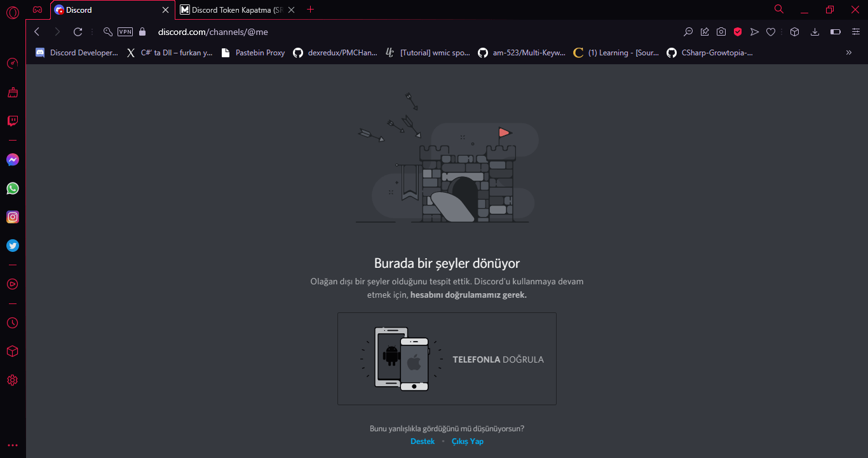Go back to the previous page
The image size is (868, 458).
point(37,32)
